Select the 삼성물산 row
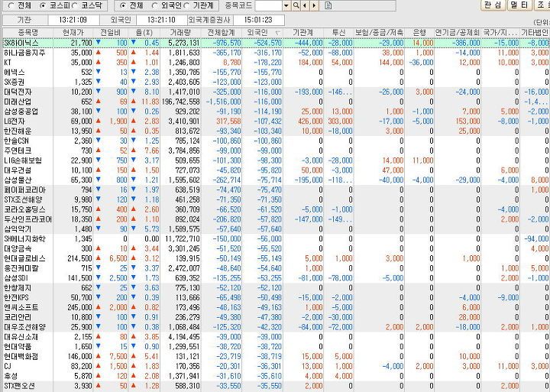550x392 pixels. coord(276,180)
